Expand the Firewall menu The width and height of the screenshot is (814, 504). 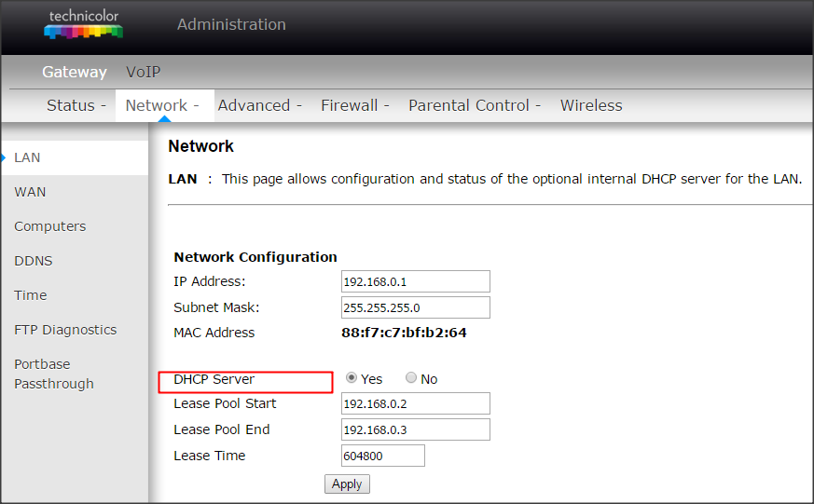point(354,105)
